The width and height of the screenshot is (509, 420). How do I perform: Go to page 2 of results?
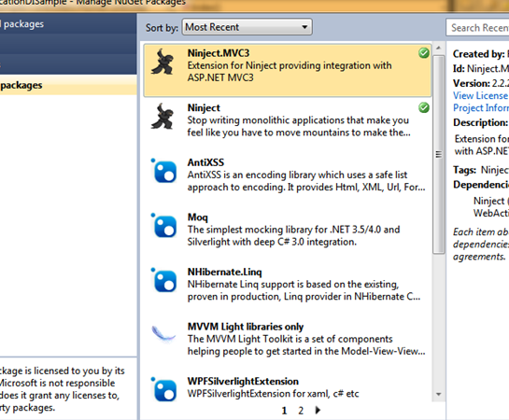pos(301,411)
